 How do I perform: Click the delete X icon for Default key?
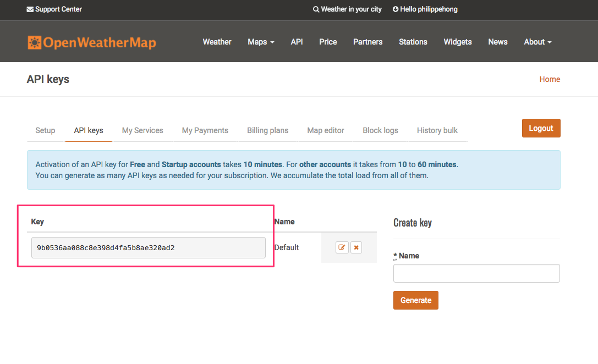[356, 247]
